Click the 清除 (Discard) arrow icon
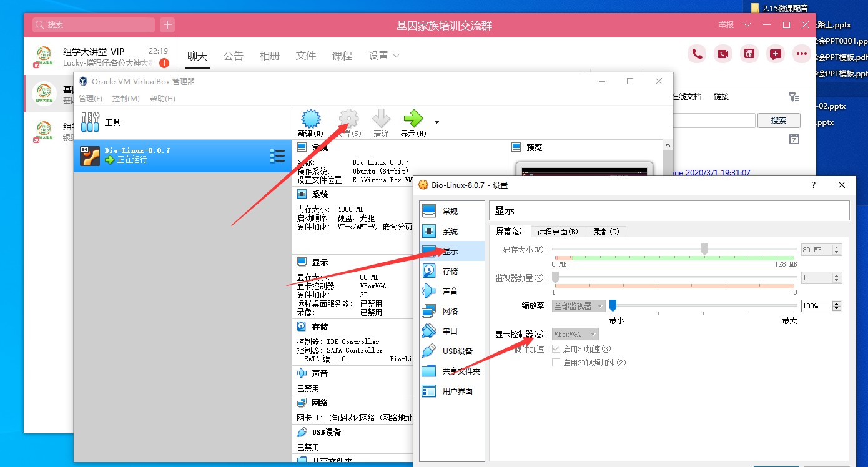This screenshot has width=868, height=467. 381,119
